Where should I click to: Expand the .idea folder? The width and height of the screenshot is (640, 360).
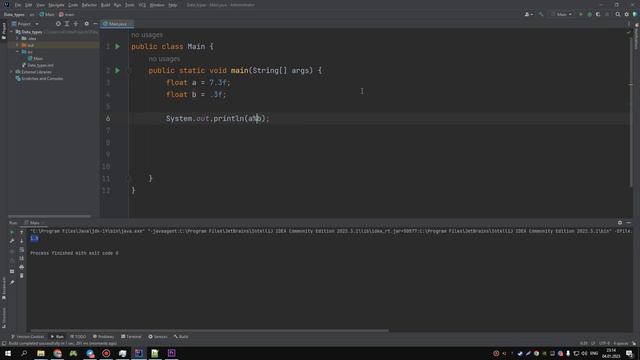(18, 38)
